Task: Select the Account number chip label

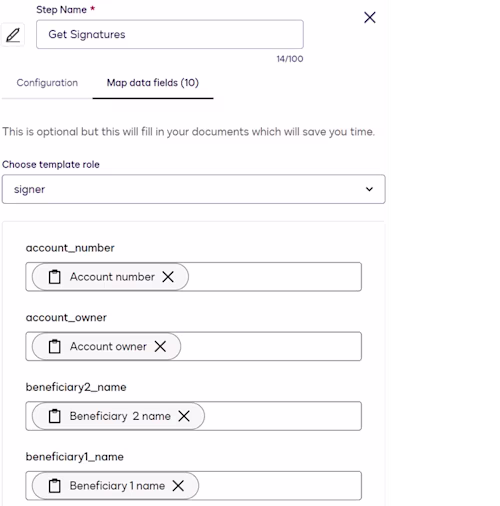Action: pos(112,277)
